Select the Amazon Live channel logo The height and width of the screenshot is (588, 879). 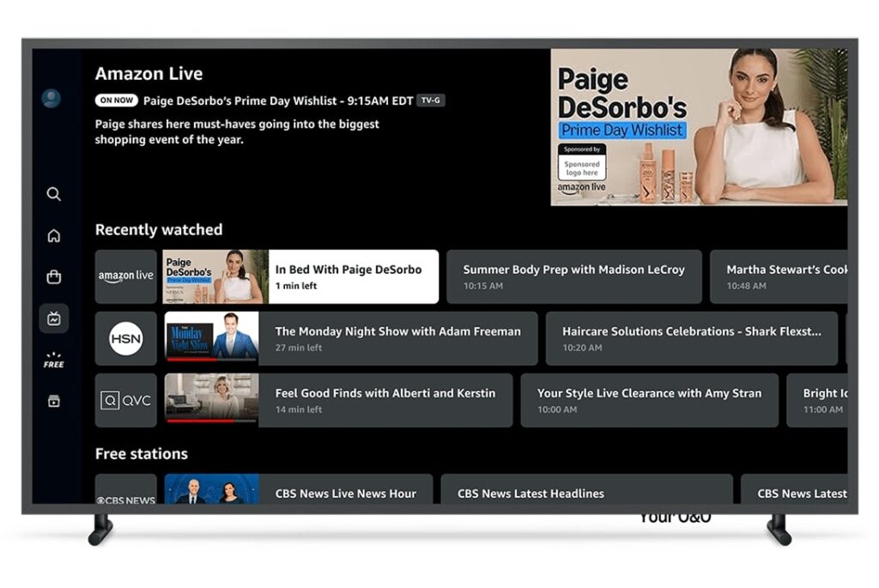coord(125,276)
